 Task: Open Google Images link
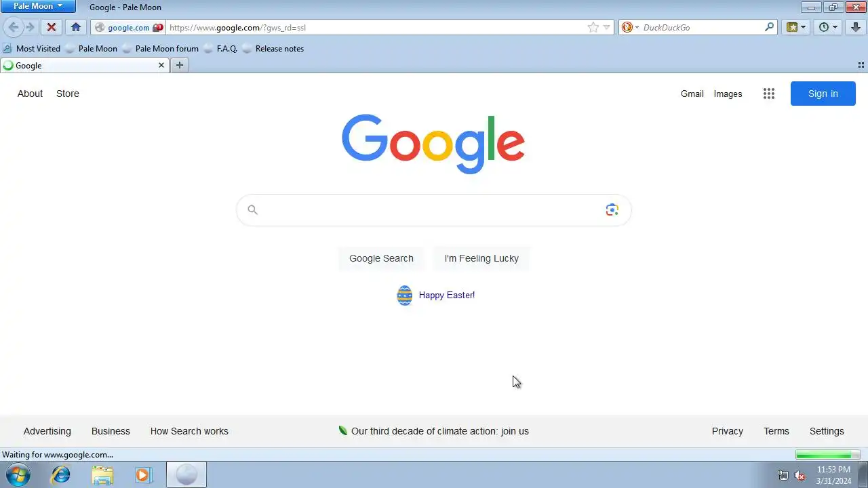coord(728,94)
